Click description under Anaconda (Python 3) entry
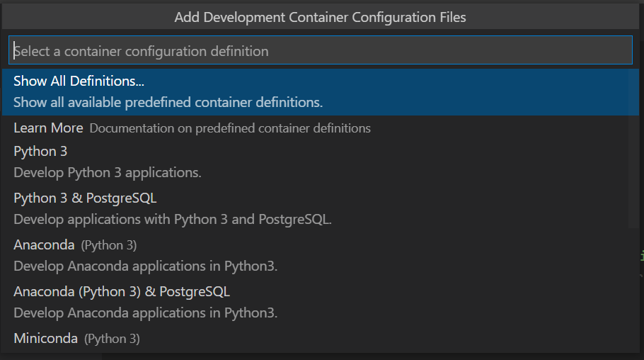 [145, 266]
